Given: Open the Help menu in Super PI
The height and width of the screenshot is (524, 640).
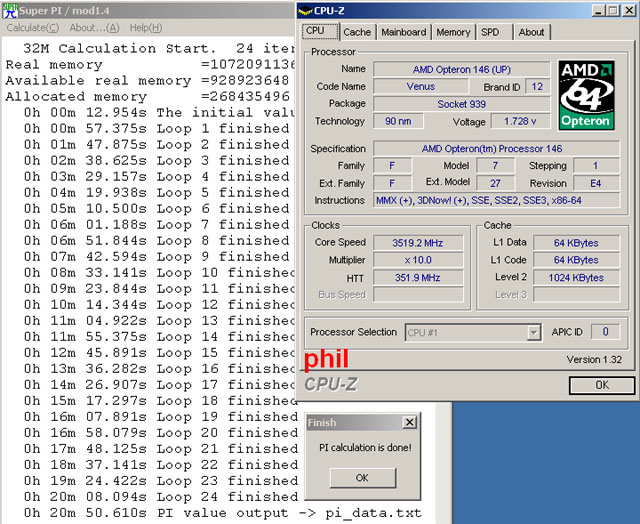Looking at the screenshot, I should pyautogui.click(x=146, y=28).
